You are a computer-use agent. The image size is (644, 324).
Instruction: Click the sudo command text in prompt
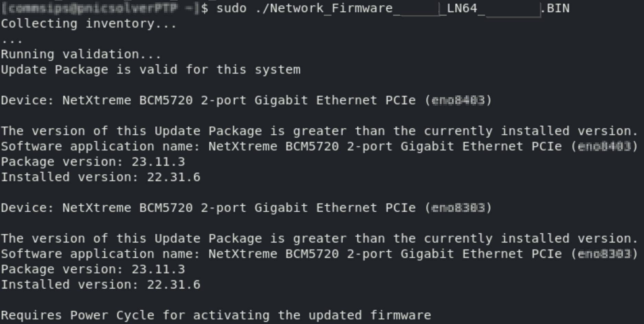[x=231, y=8]
